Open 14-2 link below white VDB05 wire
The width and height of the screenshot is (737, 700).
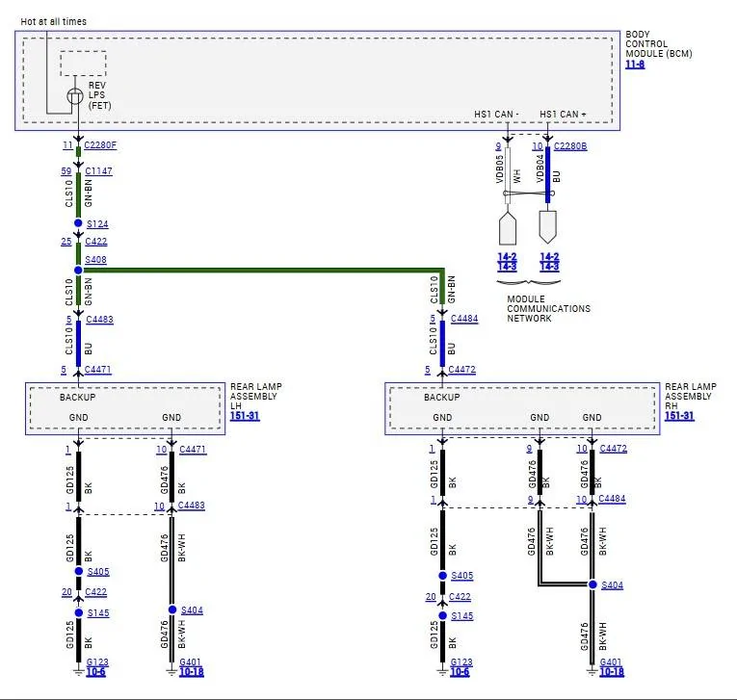pos(507,257)
